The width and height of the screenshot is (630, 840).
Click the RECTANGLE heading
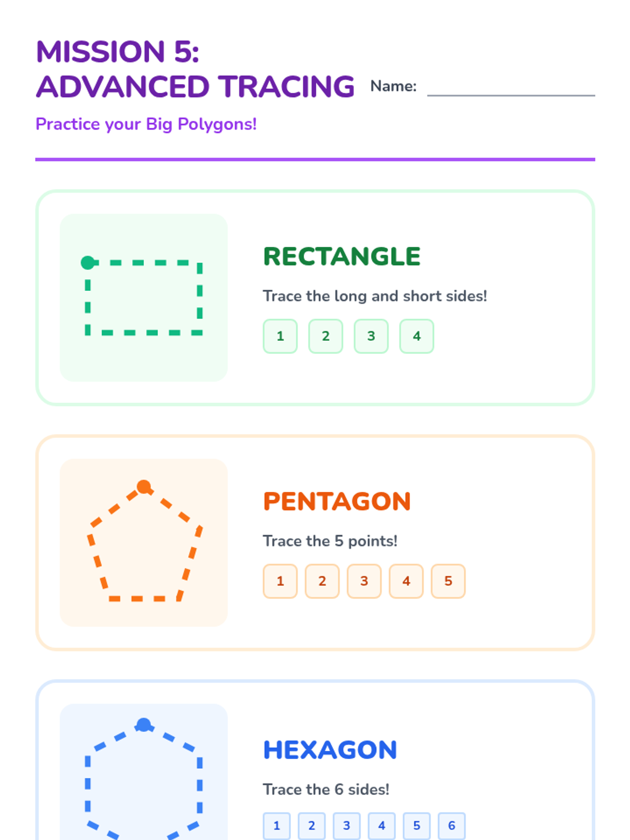[x=342, y=257]
